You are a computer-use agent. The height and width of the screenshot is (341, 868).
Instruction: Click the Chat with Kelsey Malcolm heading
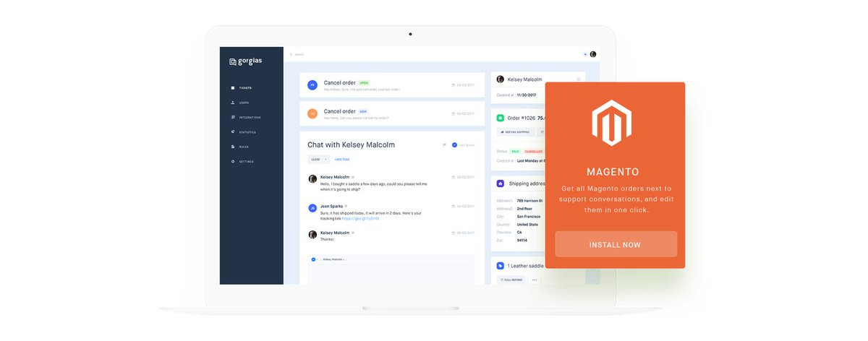(x=351, y=144)
